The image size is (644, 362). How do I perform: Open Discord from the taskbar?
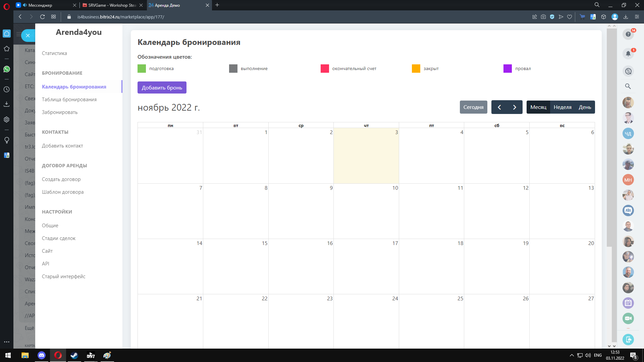click(42, 355)
